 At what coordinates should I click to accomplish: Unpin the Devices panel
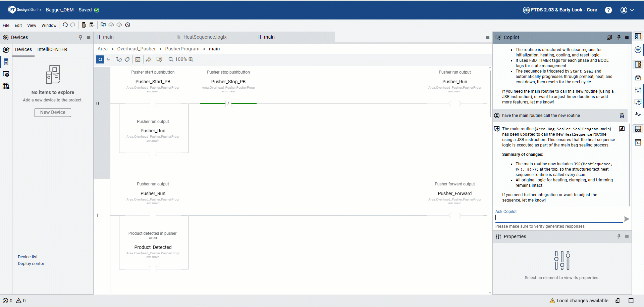pos(80,37)
